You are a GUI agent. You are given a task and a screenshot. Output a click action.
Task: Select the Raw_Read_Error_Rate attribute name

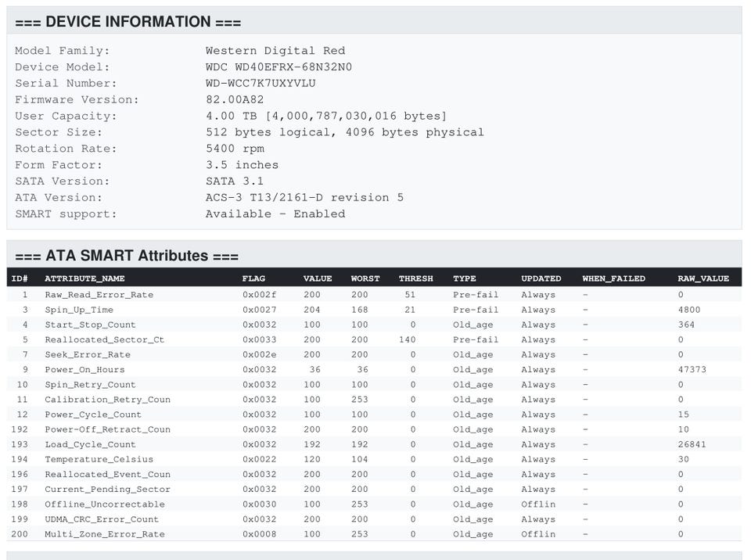coord(99,295)
